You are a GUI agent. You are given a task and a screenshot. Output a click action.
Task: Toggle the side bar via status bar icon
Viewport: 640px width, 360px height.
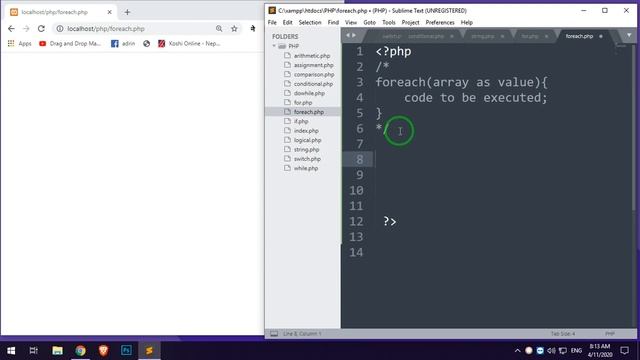point(274,334)
